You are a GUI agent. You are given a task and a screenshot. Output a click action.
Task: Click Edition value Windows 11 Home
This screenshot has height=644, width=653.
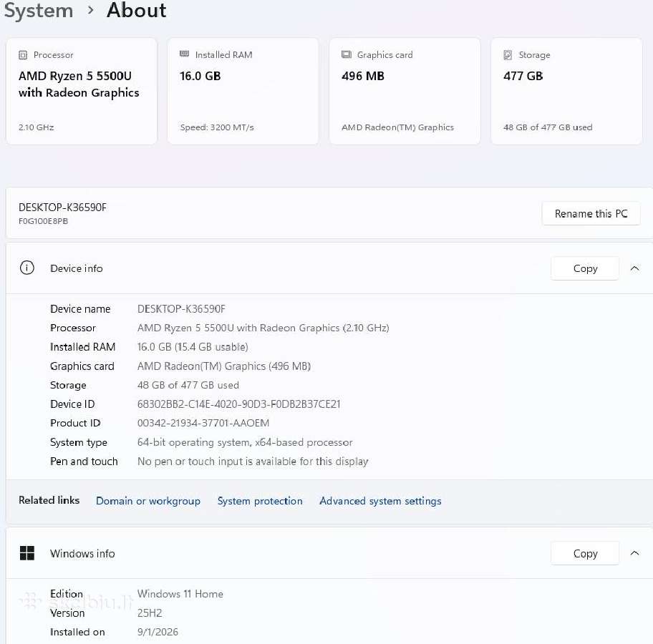click(x=180, y=594)
